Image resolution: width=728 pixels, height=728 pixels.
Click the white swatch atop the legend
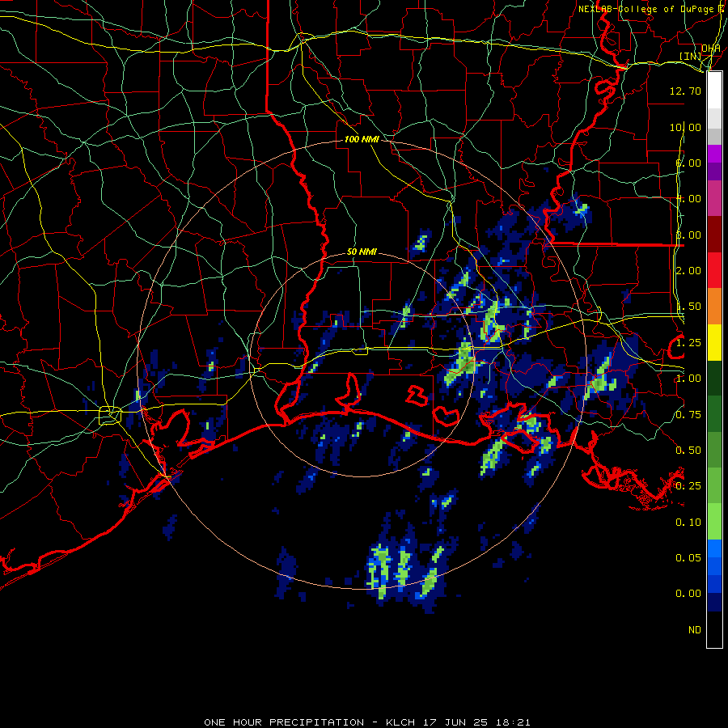714,91
